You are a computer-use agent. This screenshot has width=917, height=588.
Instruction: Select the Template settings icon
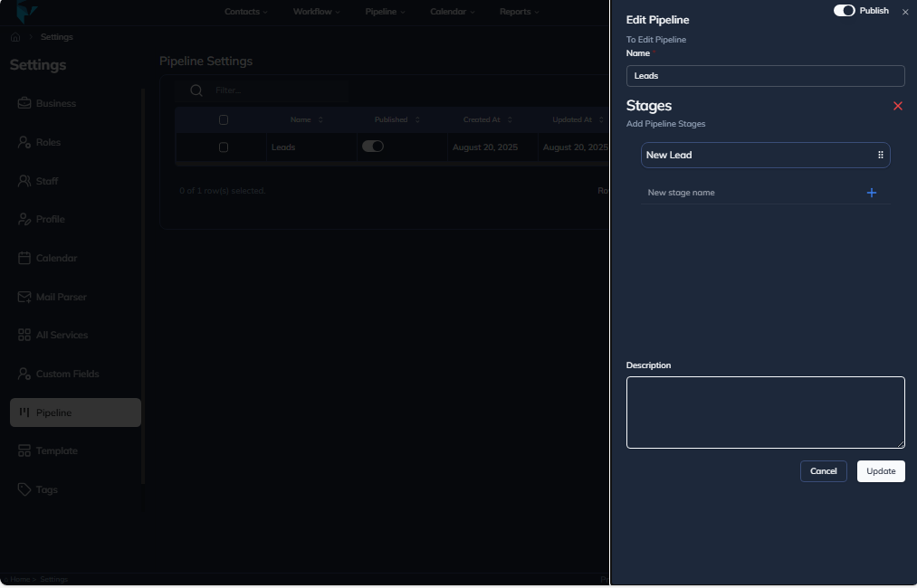(24, 450)
